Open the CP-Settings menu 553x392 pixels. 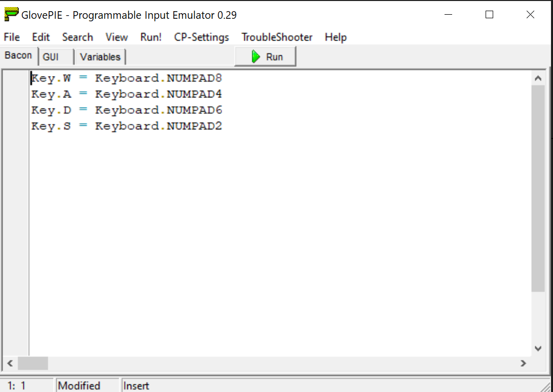coord(201,37)
